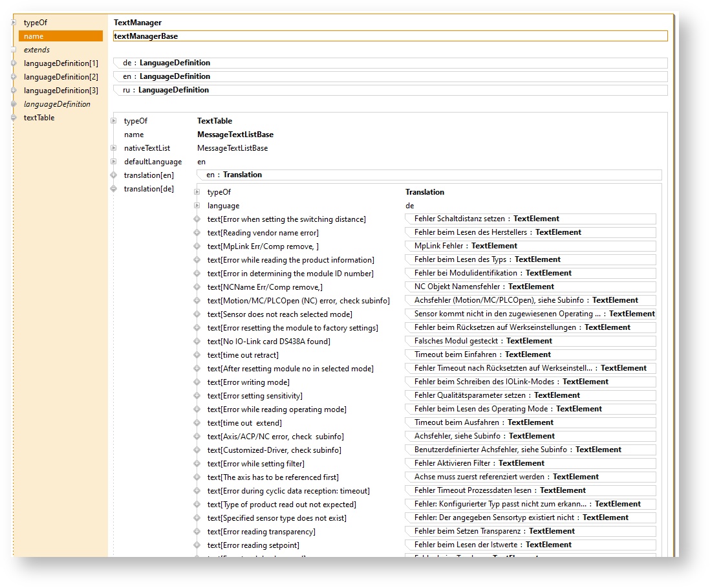The width and height of the screenshot is (710, 588).
Task: Click the icon beside the italic languageDefinition item
Action: coord(14,104)
